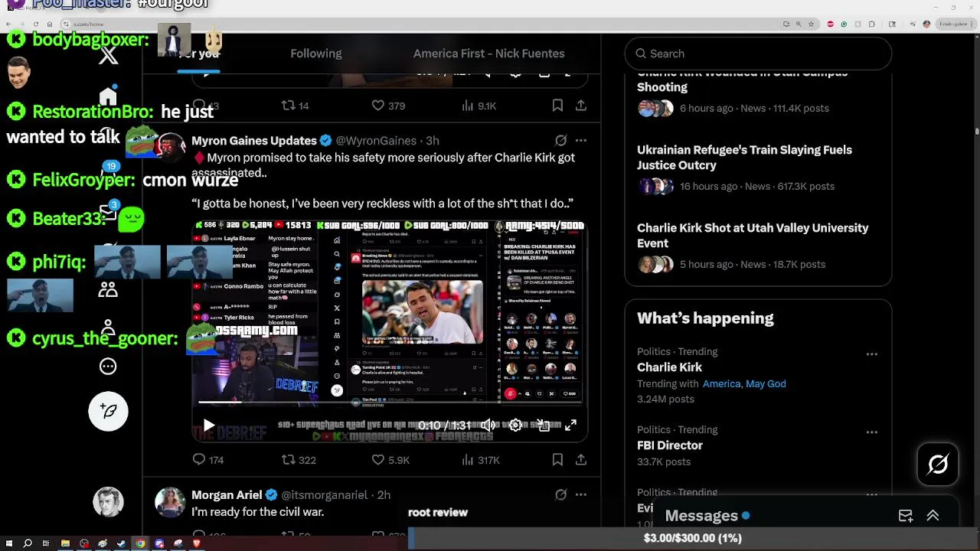980x551 pixels.
Task: Open Windows taskbar search
Action: point(28,543)
